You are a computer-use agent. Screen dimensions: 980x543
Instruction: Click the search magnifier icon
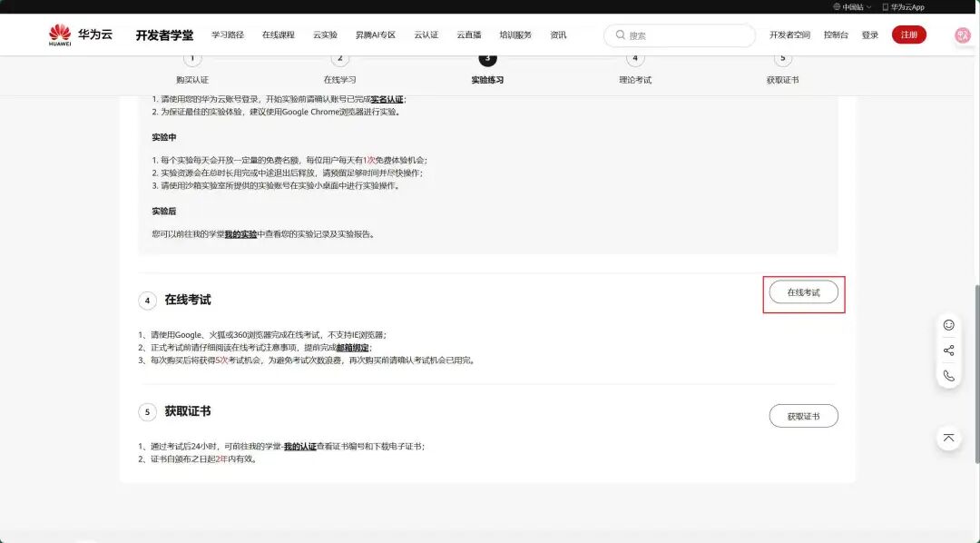point(620,35)
